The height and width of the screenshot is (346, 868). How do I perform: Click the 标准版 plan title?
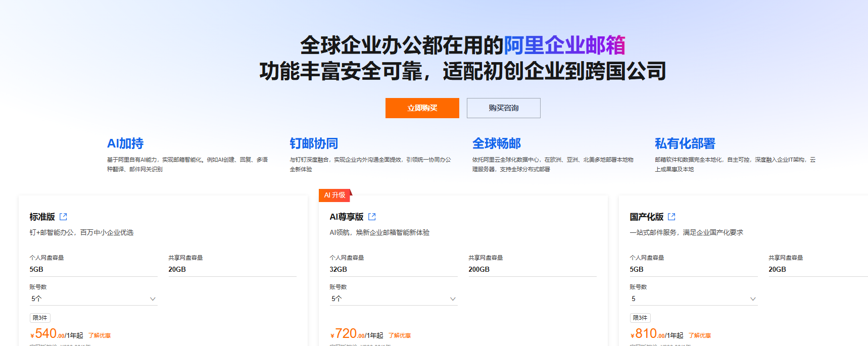tap(42, 217)
